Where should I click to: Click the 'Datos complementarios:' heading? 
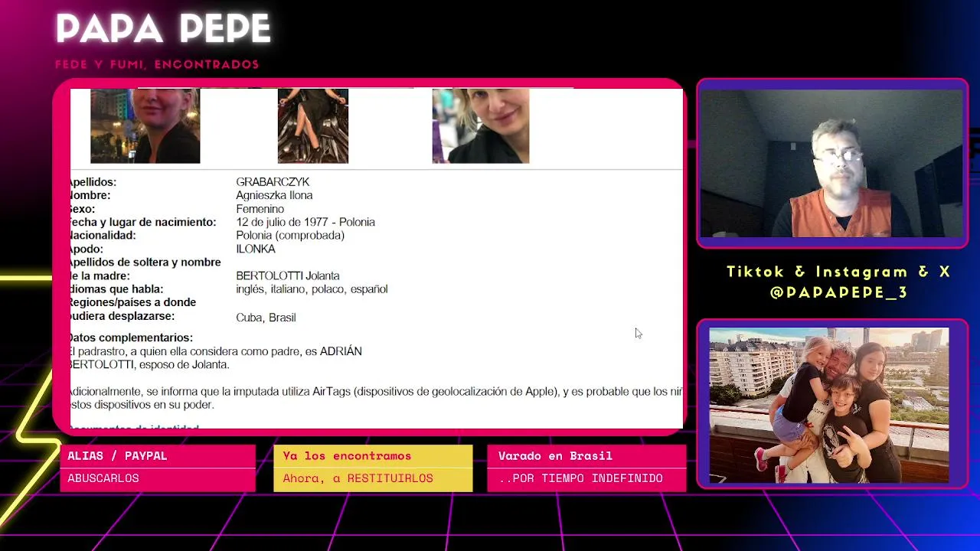point(130,337)
